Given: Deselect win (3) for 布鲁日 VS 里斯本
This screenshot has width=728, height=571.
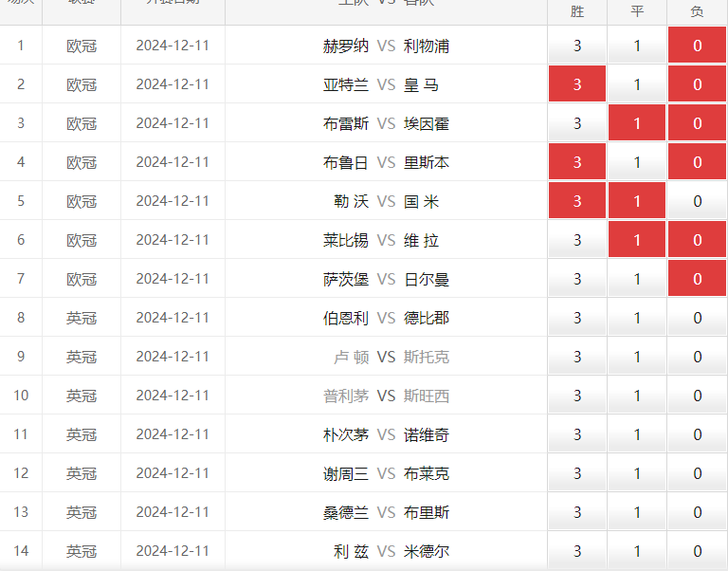Looking at the screenshot, I should click(x=577, y=161).
